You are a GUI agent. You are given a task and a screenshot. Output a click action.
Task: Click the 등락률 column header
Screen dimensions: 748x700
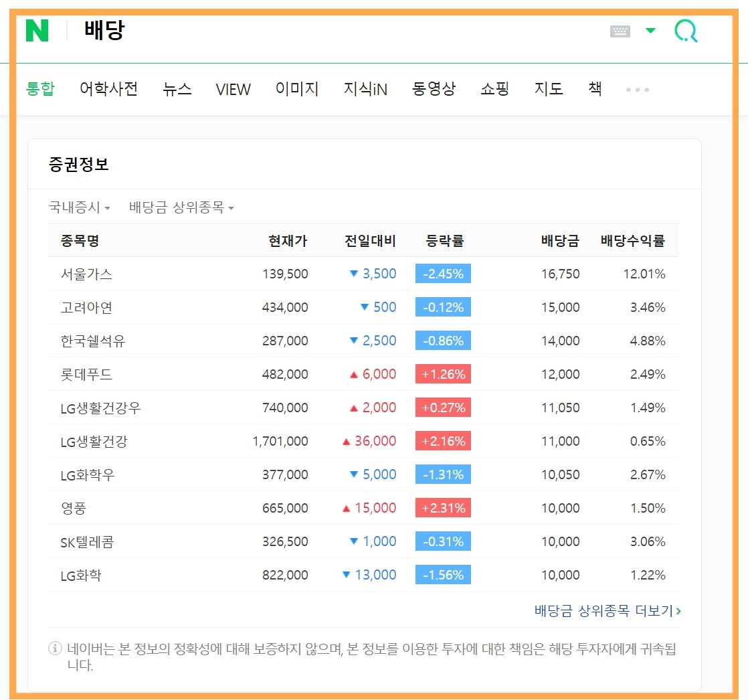445,240
